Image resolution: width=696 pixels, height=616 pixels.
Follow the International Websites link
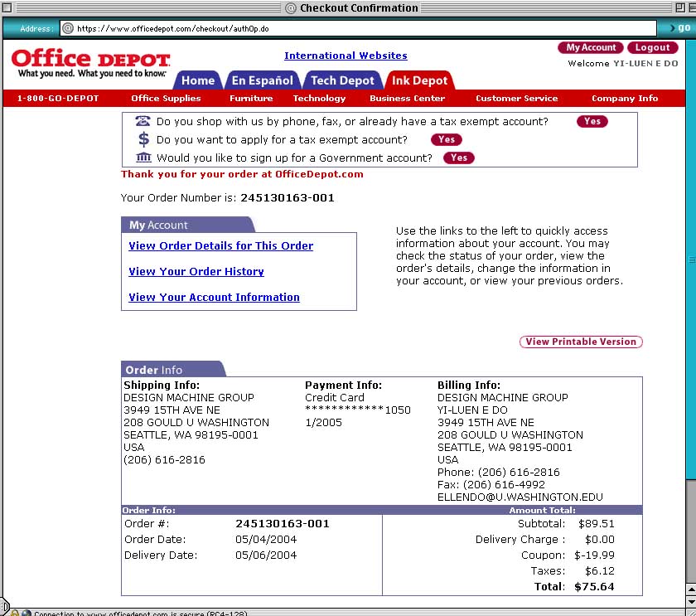click(346, 56)
